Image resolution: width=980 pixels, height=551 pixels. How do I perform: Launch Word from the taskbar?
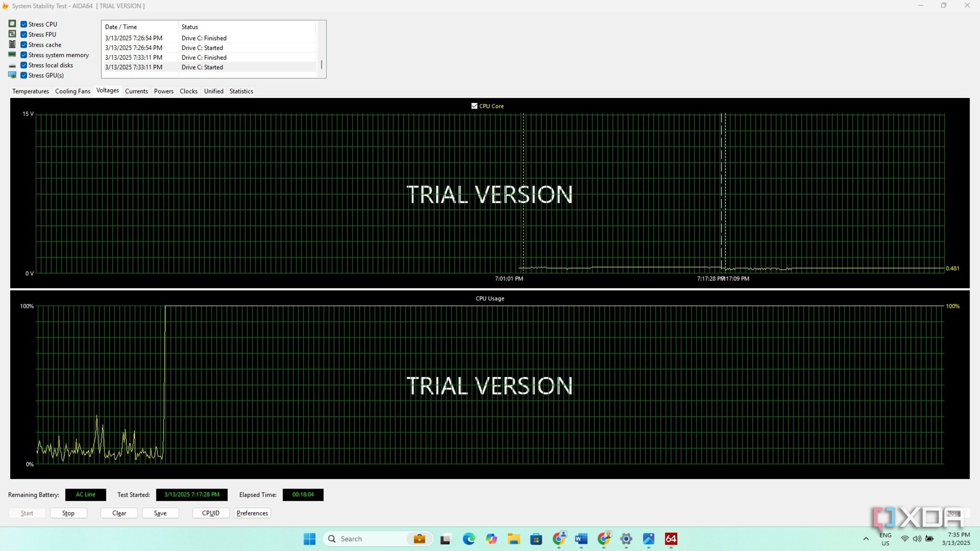click(x=581, y=539)
